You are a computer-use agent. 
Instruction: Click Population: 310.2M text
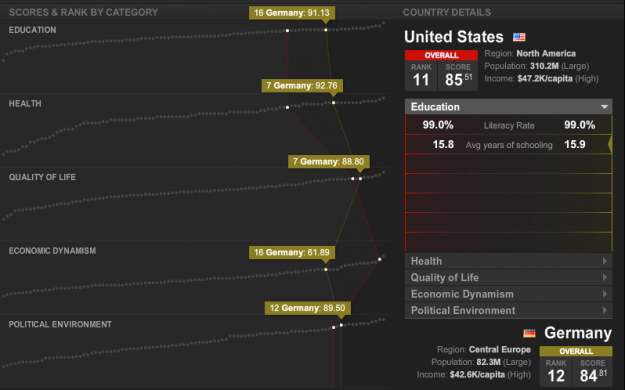[537, 66]
